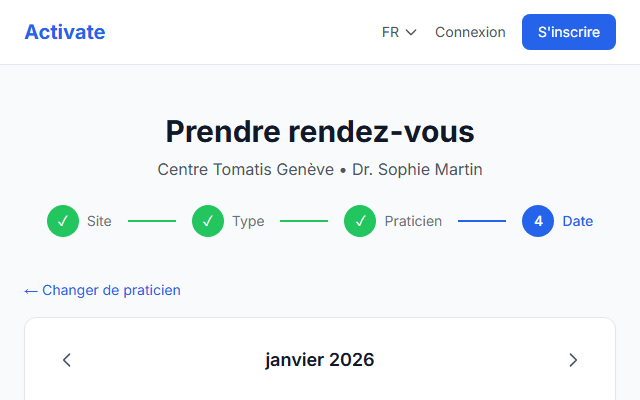Click the janvier 2026 month title
Viewport: 640px width, 400px height.
tap(320, 360)
